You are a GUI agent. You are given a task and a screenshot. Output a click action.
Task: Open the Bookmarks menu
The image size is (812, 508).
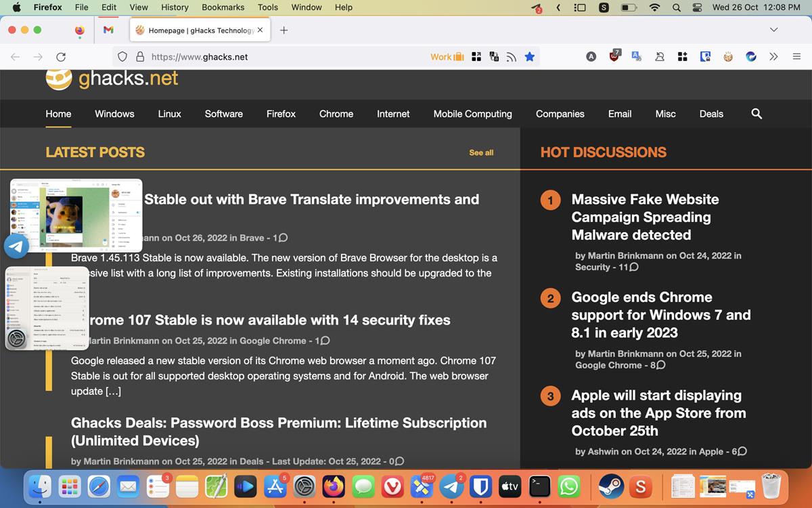pos(223,7)
